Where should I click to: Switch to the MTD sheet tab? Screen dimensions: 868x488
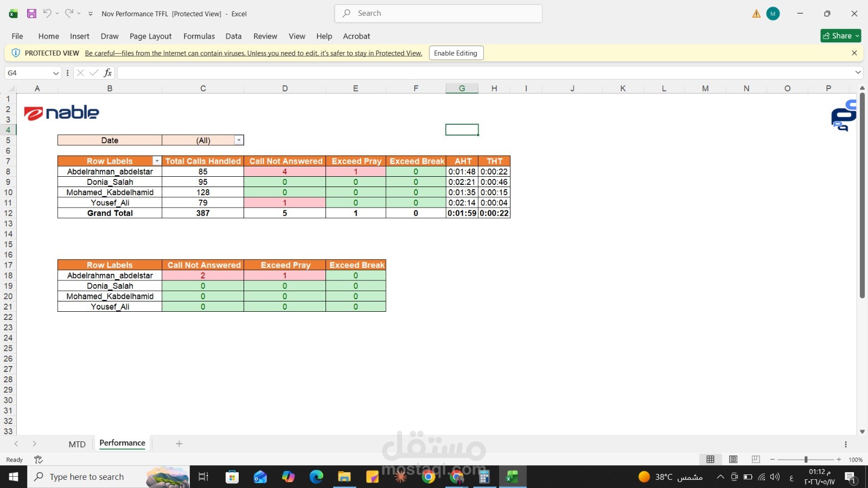(77, 444)
